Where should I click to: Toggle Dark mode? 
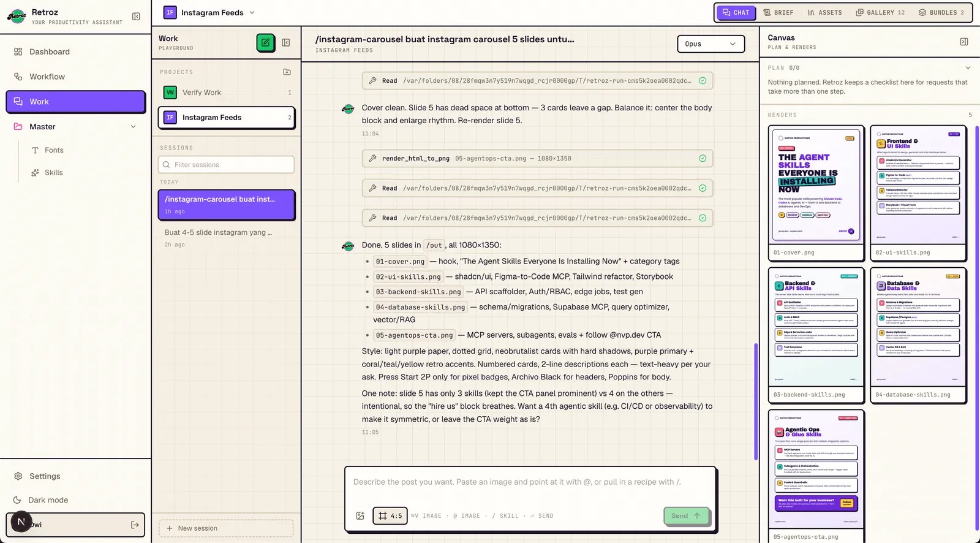point(76,500)
